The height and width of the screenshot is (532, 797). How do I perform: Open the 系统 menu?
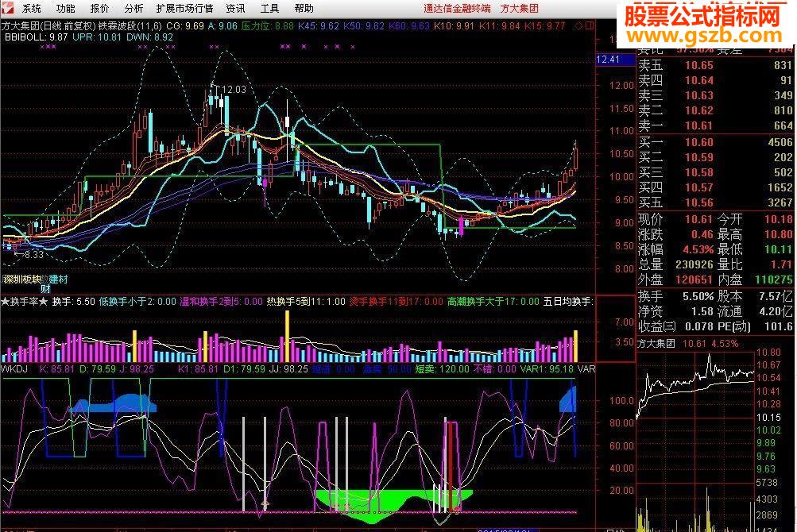point(32,8)
